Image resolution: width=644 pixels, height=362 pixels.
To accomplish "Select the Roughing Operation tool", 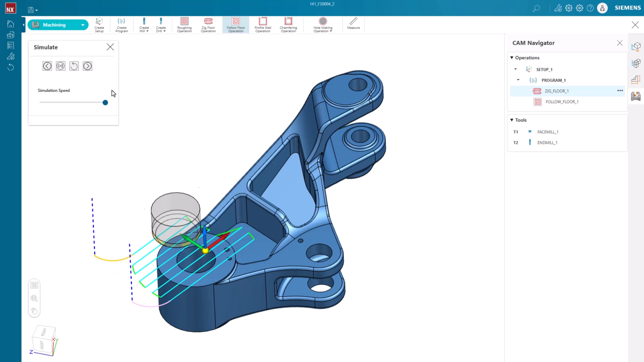I will point(184,24).
